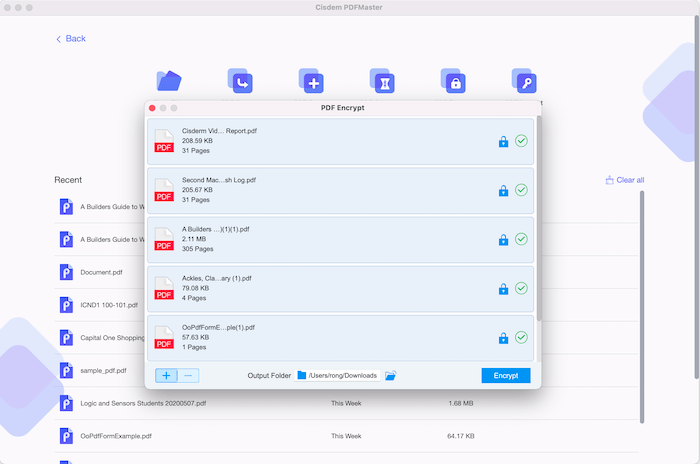This screenshot has height=464, width=700.
Task: Close the PDF Encrypt dialog with red button
Action: tap(152, 108)
